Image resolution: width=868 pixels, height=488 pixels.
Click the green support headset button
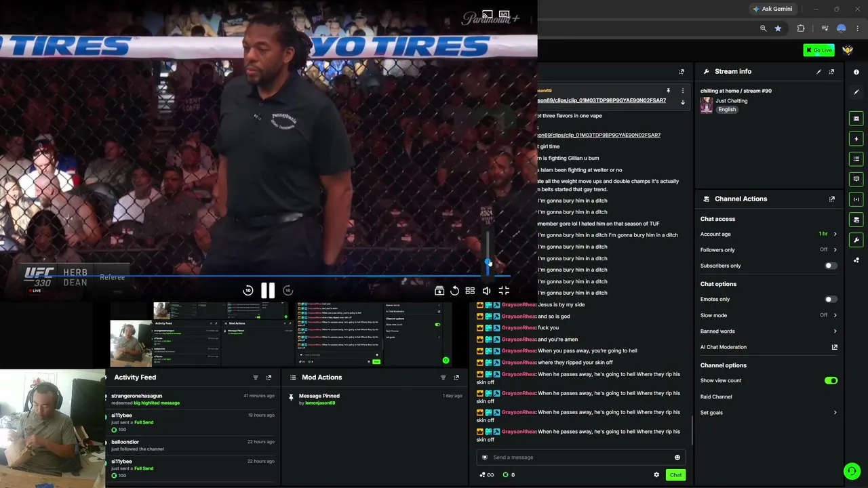click(852, 471)
